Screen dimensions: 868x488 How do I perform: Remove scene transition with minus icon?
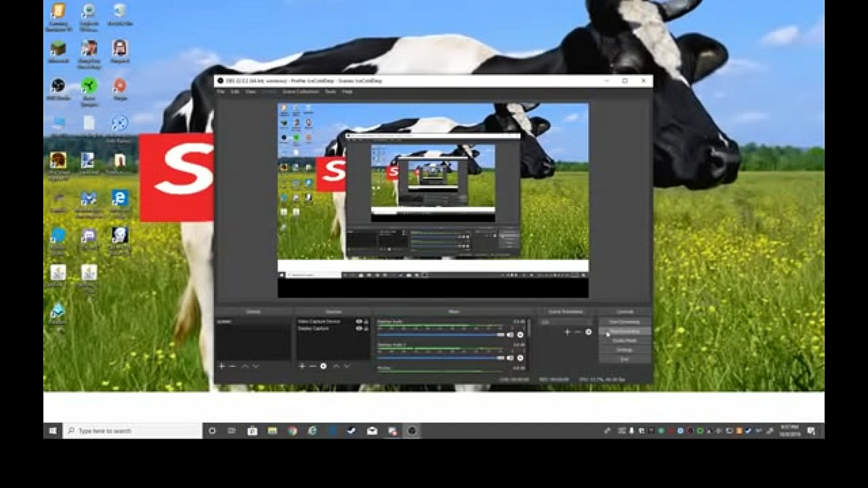578,332
